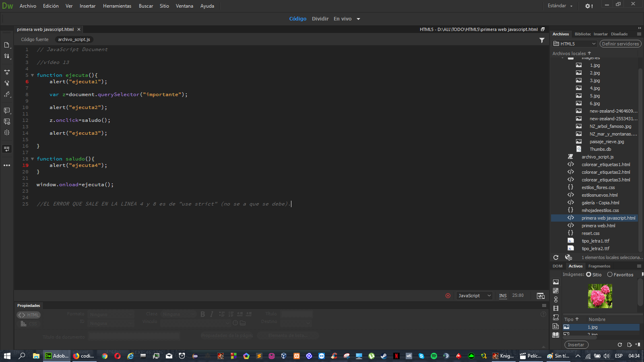The width and height of the screenshot is (644, 362).
Task: Click the remove comment icon
Action: click(7, 121)
